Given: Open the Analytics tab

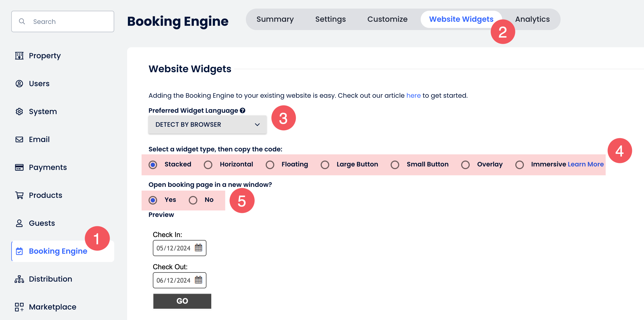Looking at the screenshot, I should pos(532,19).
